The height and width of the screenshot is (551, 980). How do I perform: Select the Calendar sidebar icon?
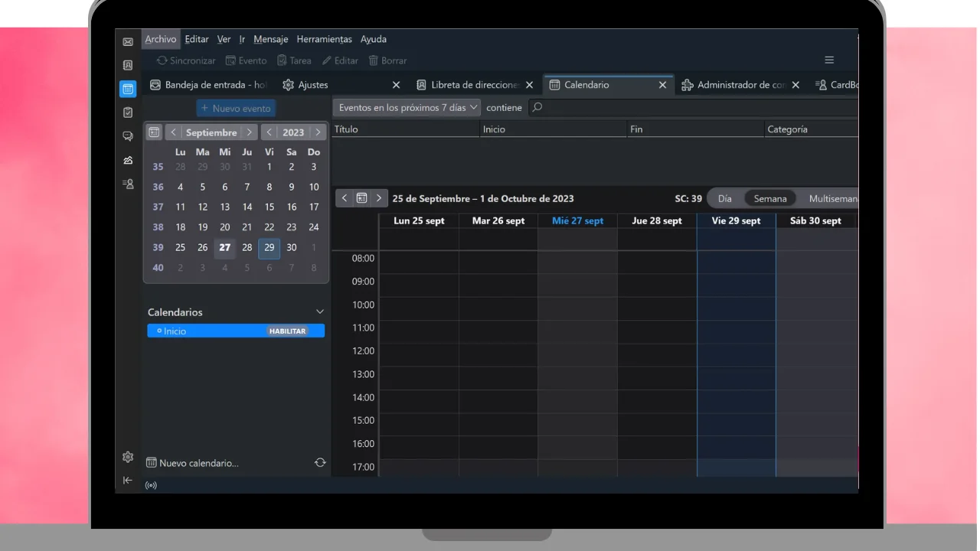128,89
